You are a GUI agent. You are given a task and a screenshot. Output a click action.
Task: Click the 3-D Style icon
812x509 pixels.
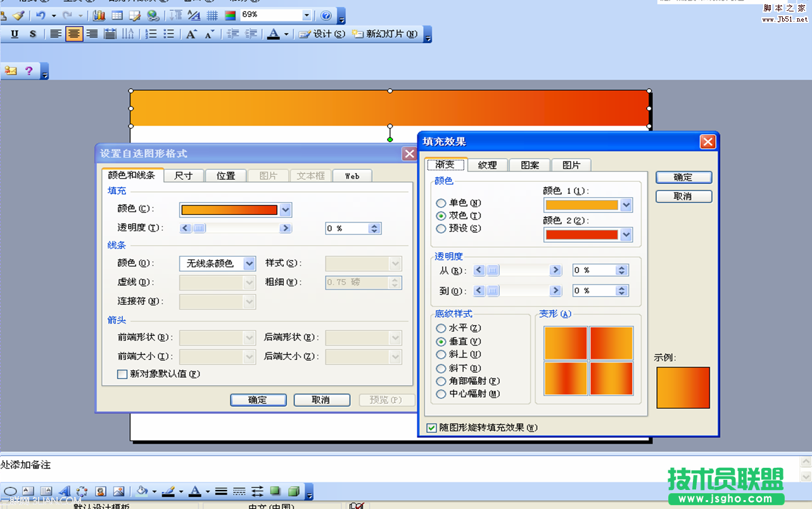pyautogui.click(x=293, y=491)
